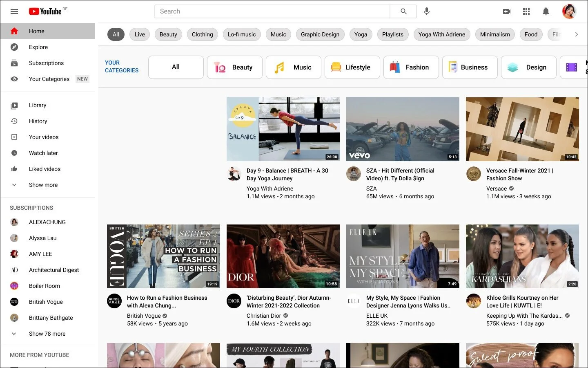Click the search magnifier button
Screen dimensions: 588x368
[403, 11]
